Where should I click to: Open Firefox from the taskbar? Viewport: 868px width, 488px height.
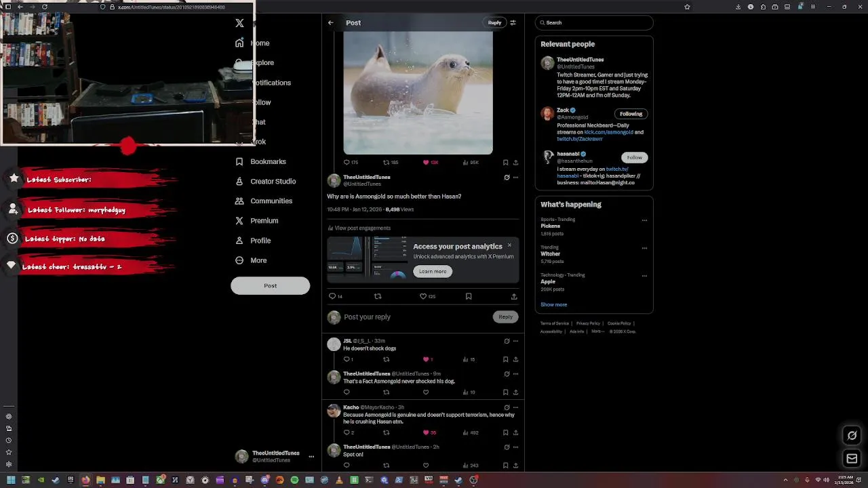(85, 480)
